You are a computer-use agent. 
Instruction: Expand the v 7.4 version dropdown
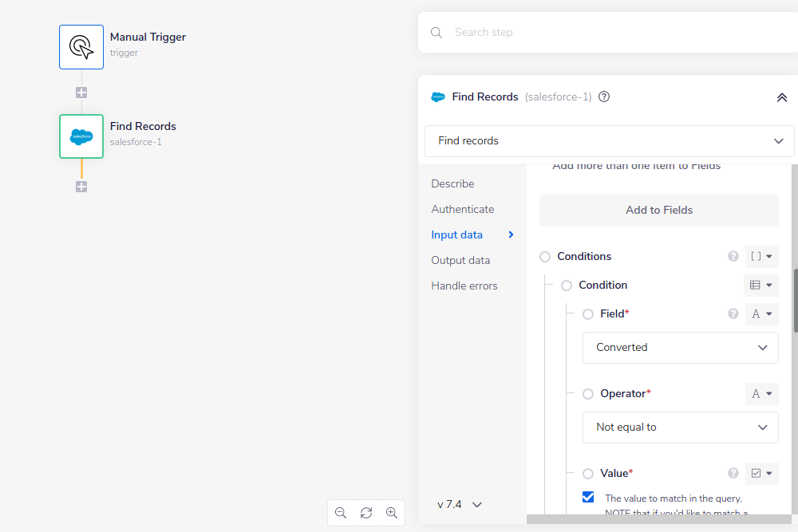point(460,504)
